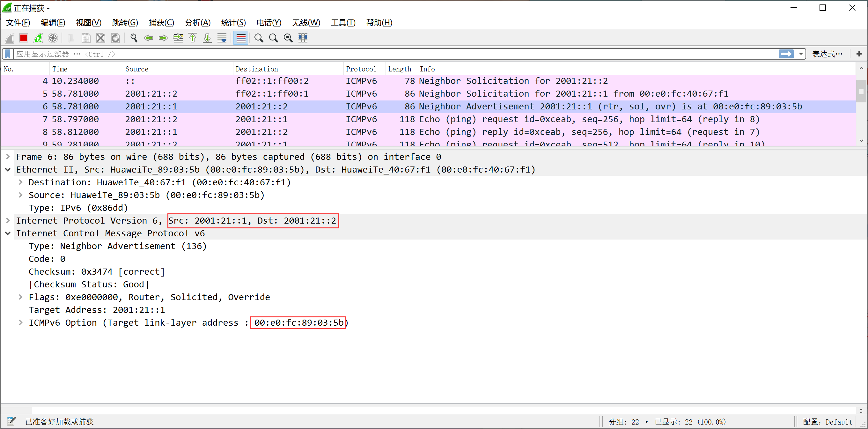Stop capturing packets with red square

point(23,38)
